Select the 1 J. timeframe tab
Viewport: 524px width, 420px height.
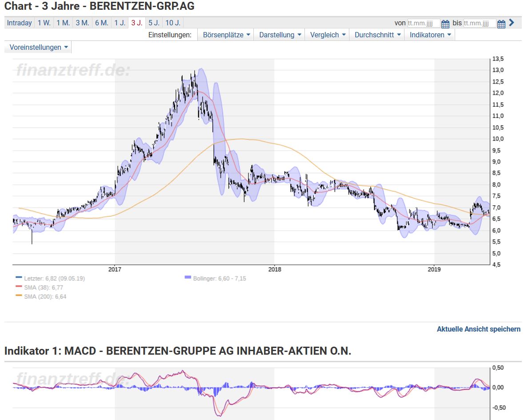pos(120,23)
